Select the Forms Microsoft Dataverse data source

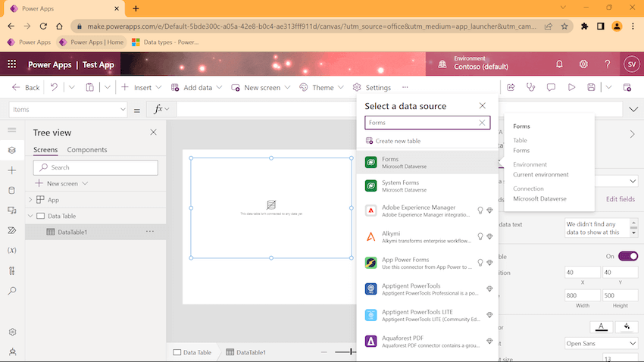point(427,162)
